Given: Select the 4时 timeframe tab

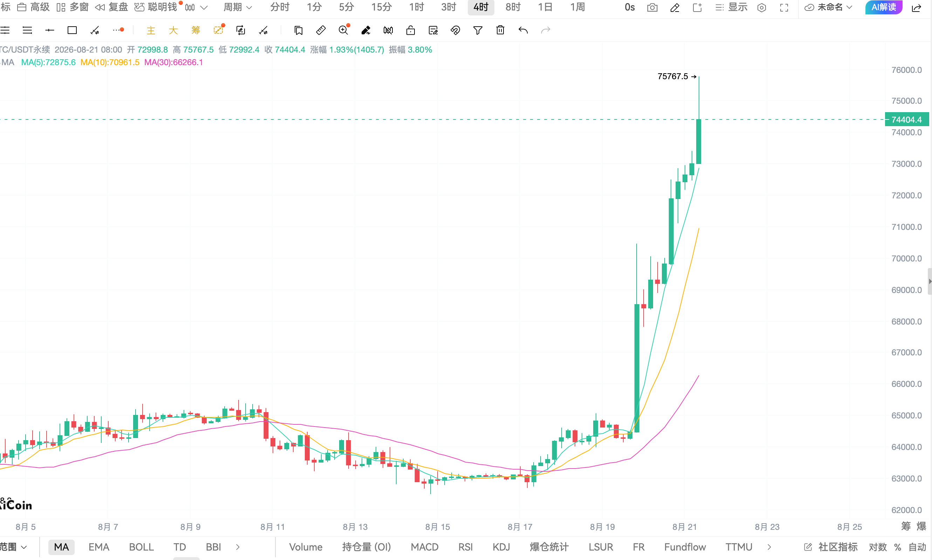Looking at the screenshot, I should (481, 8).
